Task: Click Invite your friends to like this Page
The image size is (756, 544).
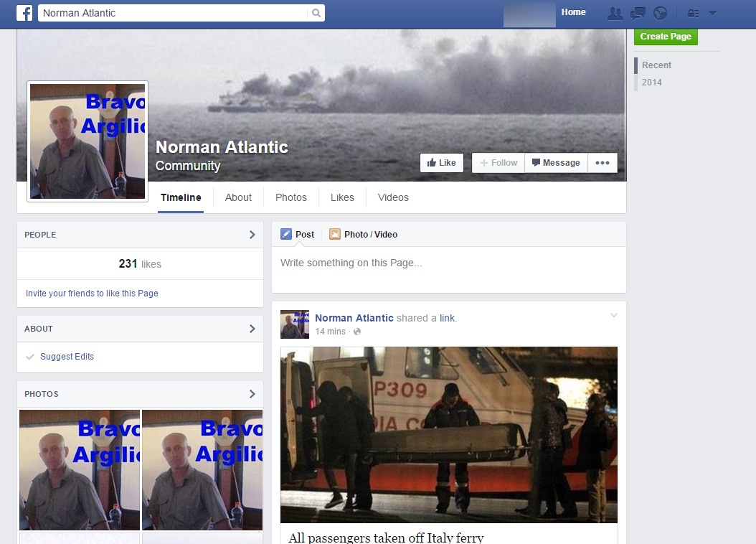Action: tap(92, 294)
